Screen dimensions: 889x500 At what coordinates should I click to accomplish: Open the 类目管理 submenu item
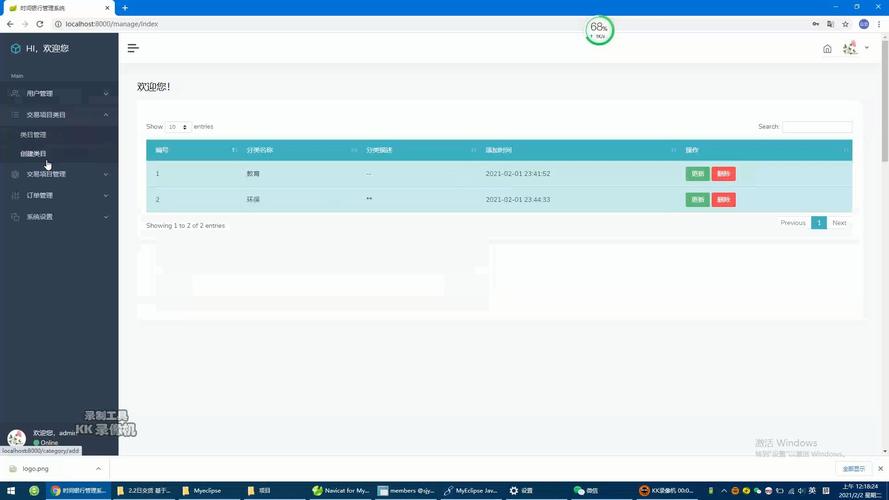[x=33, y=135]
